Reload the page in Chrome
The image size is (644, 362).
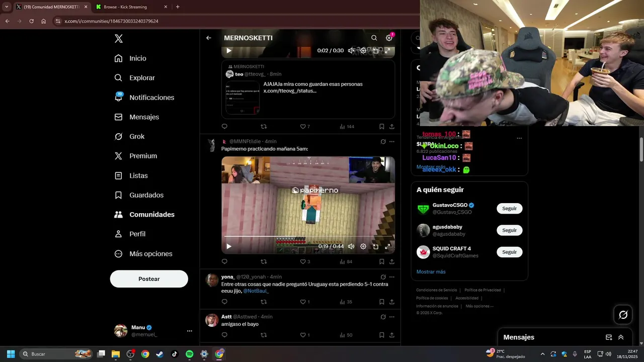31,21
